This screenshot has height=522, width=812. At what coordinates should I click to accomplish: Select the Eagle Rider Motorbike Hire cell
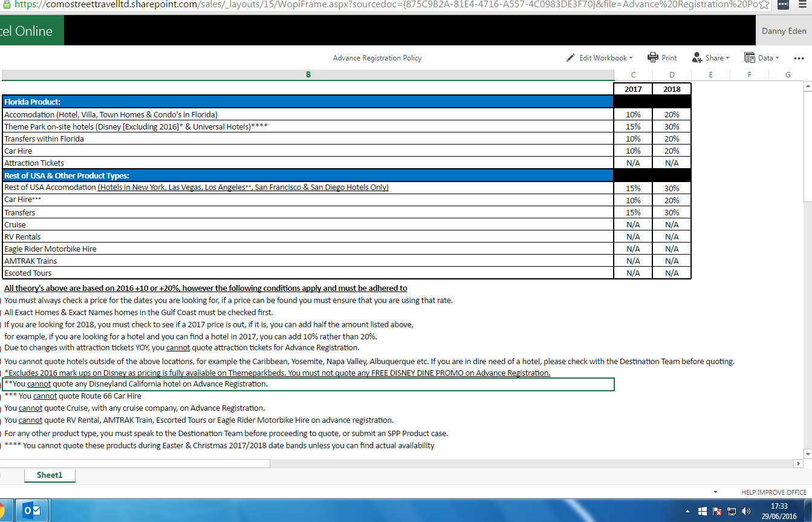coord(308,249)
